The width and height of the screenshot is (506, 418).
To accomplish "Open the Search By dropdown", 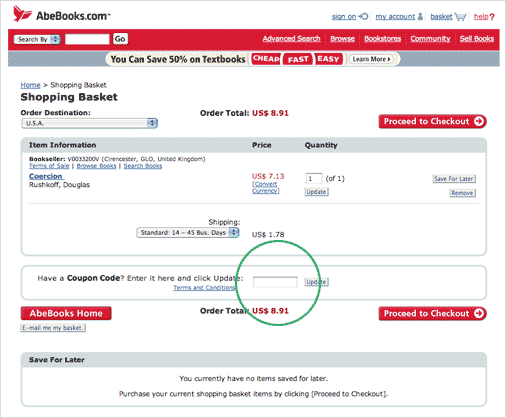I will (x=37, y=39).
